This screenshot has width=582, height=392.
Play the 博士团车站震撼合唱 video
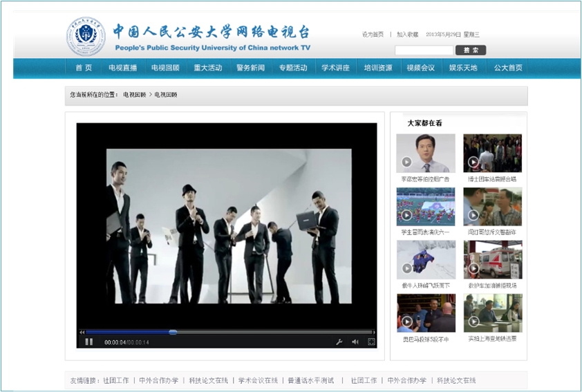(x=492, y=153)
